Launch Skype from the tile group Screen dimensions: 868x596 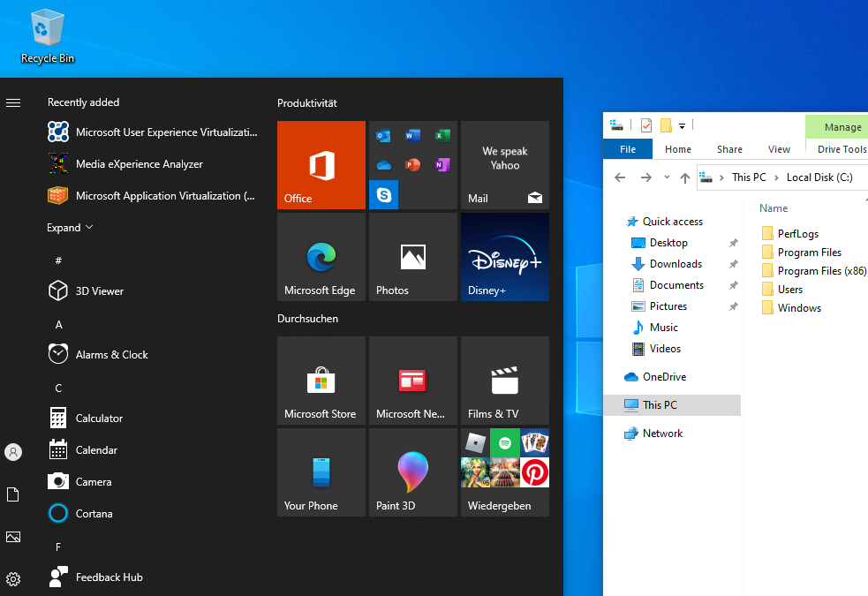(x=383, y=194)
